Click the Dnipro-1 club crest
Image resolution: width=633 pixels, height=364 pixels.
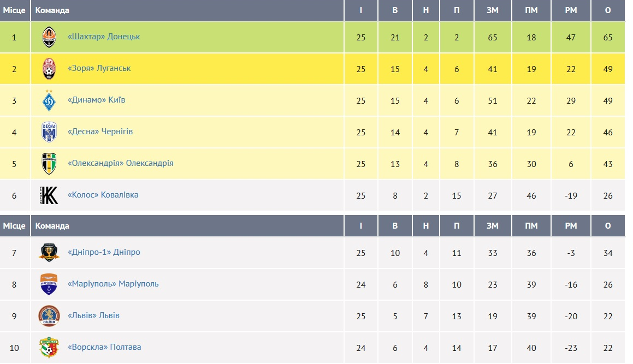point(49,253)
